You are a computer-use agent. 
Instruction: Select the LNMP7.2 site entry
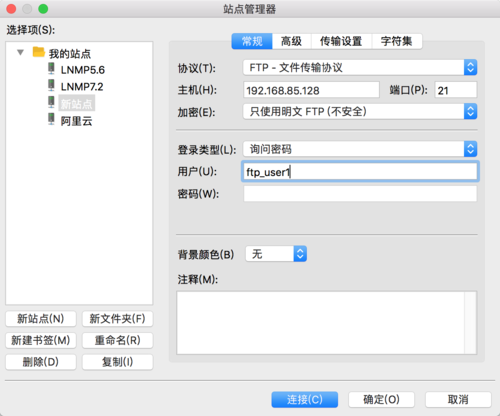(x=82, y=87)
